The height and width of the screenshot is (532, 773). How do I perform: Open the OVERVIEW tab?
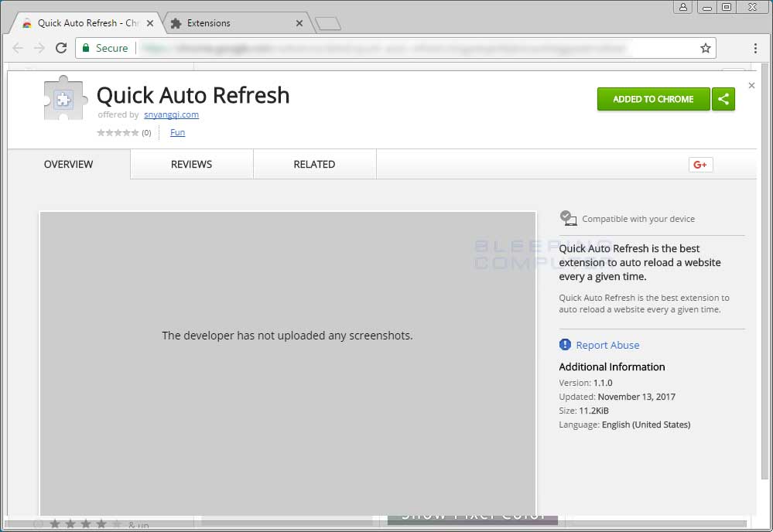coord(69,165)
